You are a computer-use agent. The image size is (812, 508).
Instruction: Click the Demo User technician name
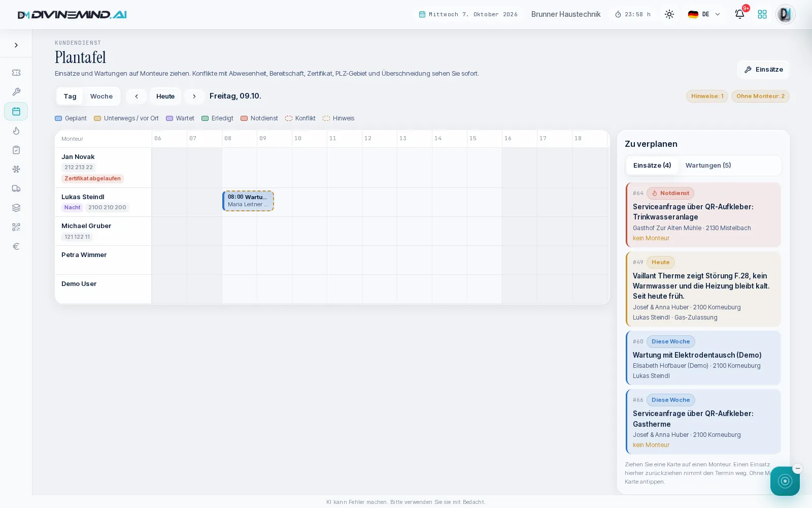[79, 284]
